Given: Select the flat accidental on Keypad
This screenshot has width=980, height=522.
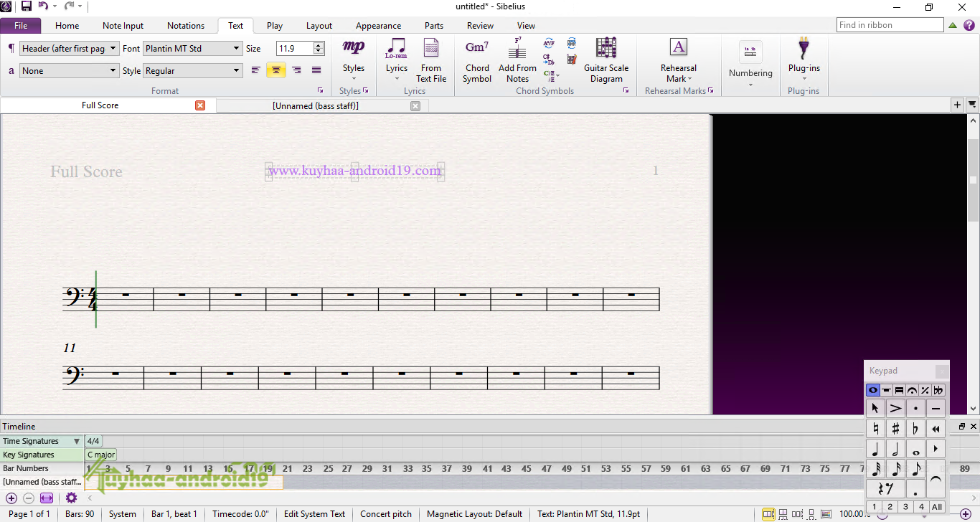Looking at the screenshot, I should click(915, 429).
